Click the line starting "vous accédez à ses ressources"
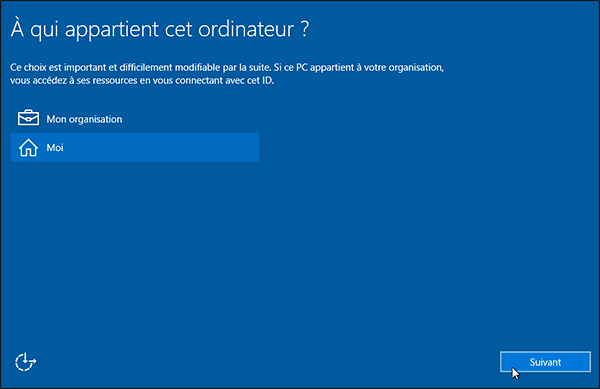The width and height of the screenshot is (600, 389). tap(142, 81)
